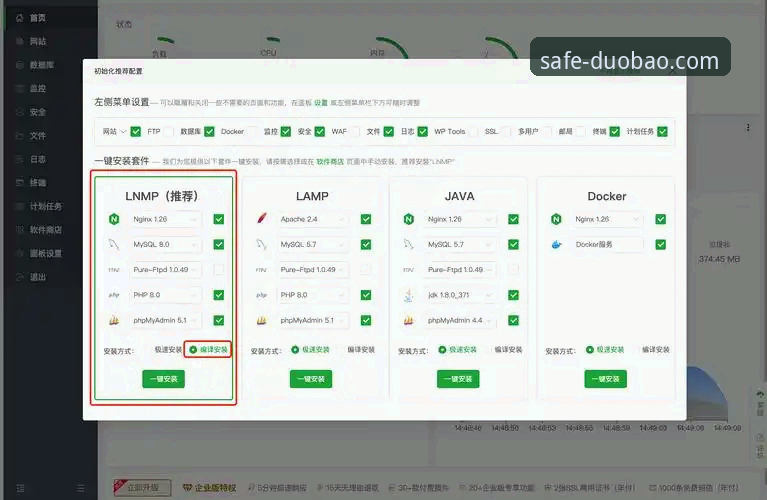Open MySQL 8.0 version dropdown in LNMP
Screen dimensions: 767x500
click(165, 244)
